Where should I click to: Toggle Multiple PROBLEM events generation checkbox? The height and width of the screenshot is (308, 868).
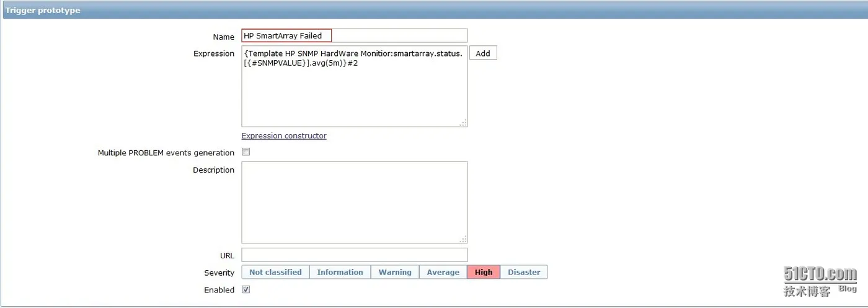click(246, 152)
